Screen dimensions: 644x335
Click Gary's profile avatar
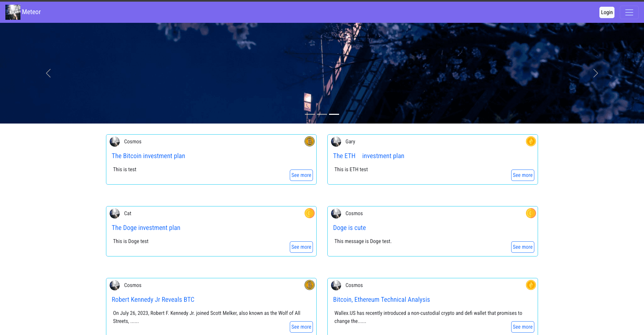[336, 142]
